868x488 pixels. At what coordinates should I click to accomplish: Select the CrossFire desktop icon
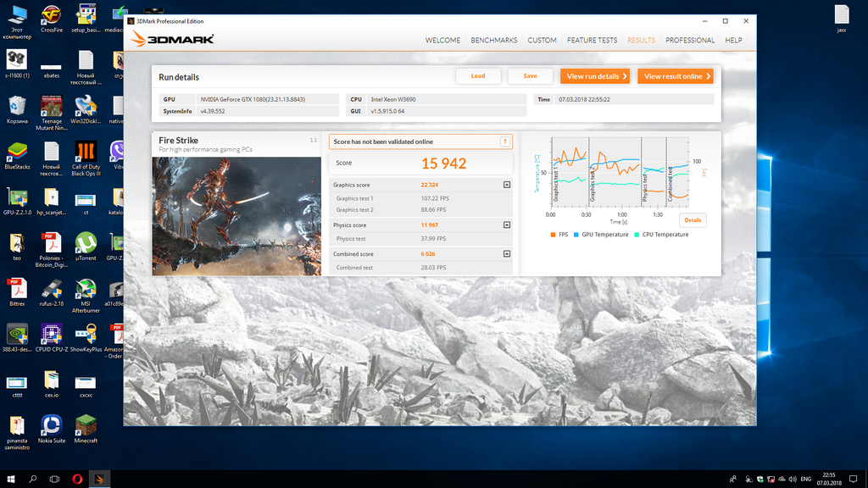tap(52, 19)
